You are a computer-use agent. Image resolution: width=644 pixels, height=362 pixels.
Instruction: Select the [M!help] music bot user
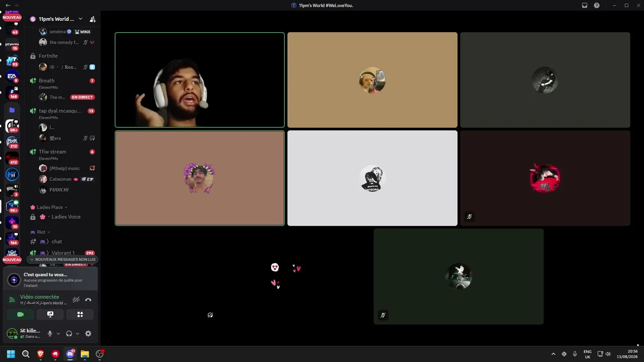coord(67,168)
